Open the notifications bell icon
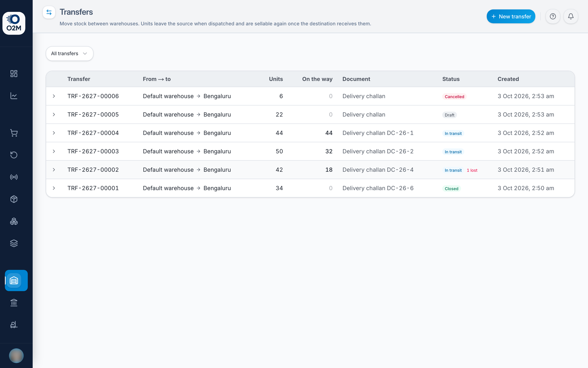The height and width of the screenshot is (368, 588). pyautogui.click(x=571, y=16)
